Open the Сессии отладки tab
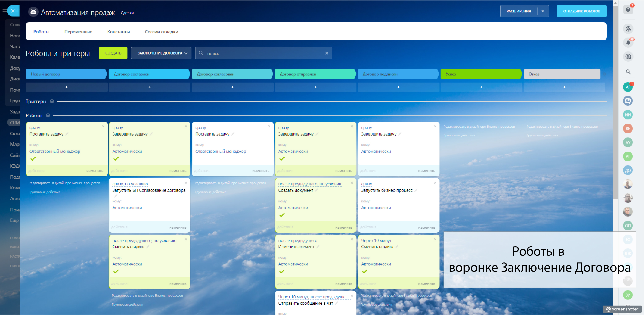Image resolution: width=644 pixels, height=315 pixels. click(162, 32)
